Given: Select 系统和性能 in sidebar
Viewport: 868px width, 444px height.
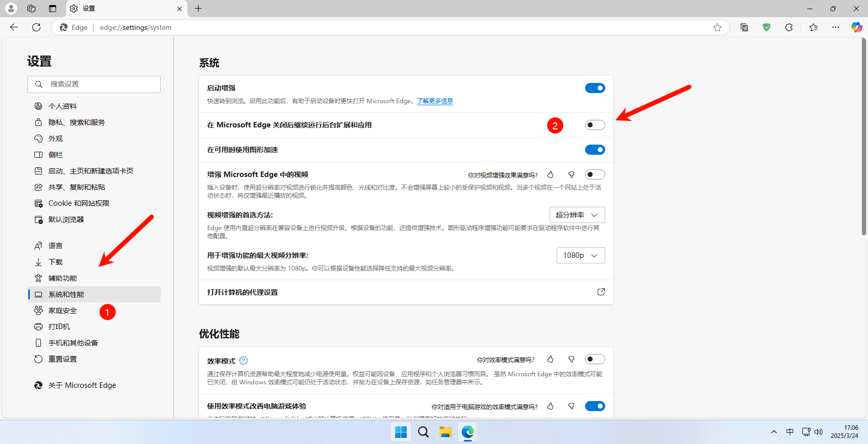Looking at the screenshot, I should (94, 294).
